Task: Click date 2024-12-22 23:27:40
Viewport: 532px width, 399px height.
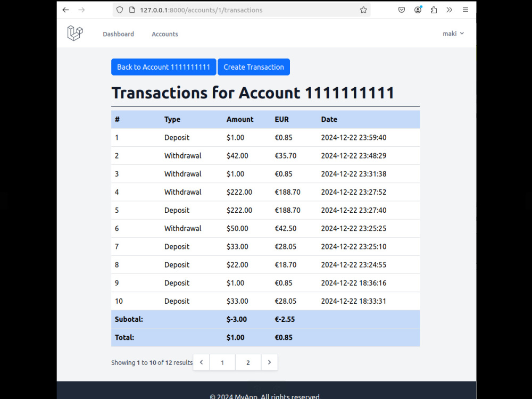Action: (354, 210)
